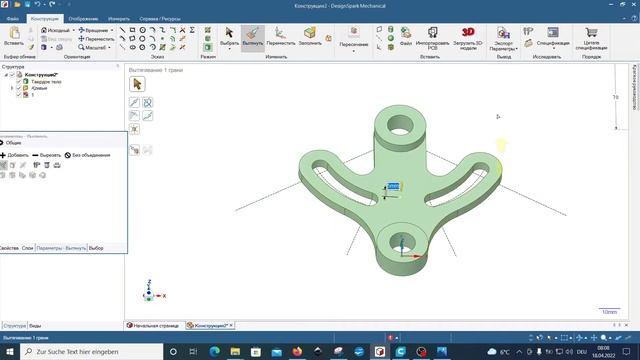Screen dimensions: 640x360
Task: Collapse the Конструкция2 tree node
Action: (x=6, y=75)
